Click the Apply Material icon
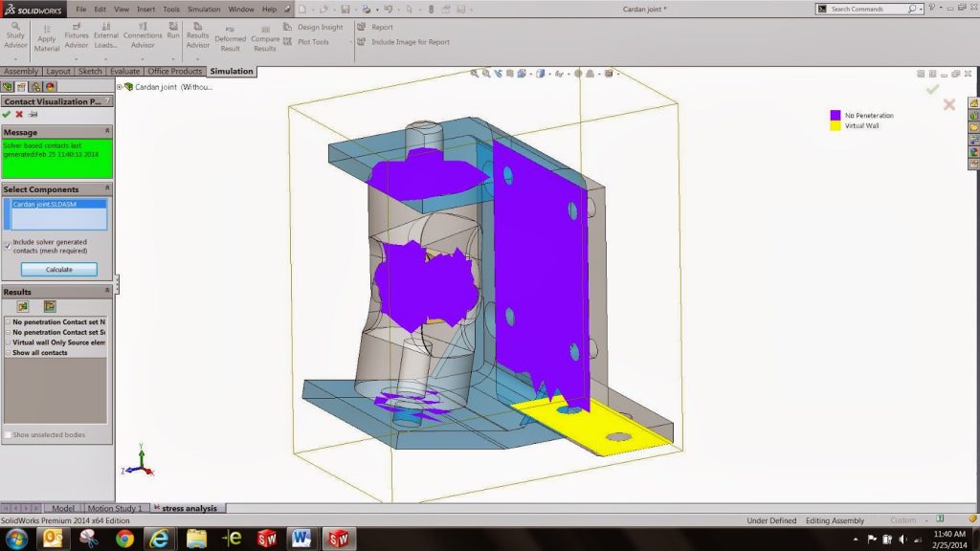This screenshot has height=551, width=980. (47, 38)
